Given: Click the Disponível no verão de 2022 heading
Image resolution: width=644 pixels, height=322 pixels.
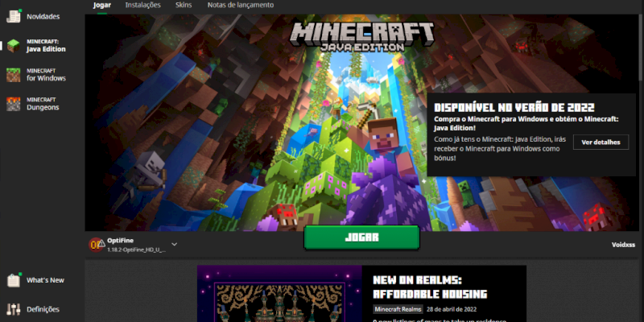Looking at the screenshot, I should click(x=514, y=108).
